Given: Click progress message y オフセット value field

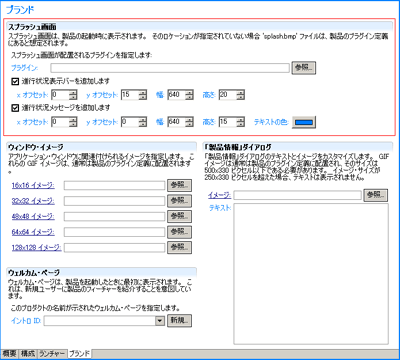Looking at the screenshot, I should (130, 122).
